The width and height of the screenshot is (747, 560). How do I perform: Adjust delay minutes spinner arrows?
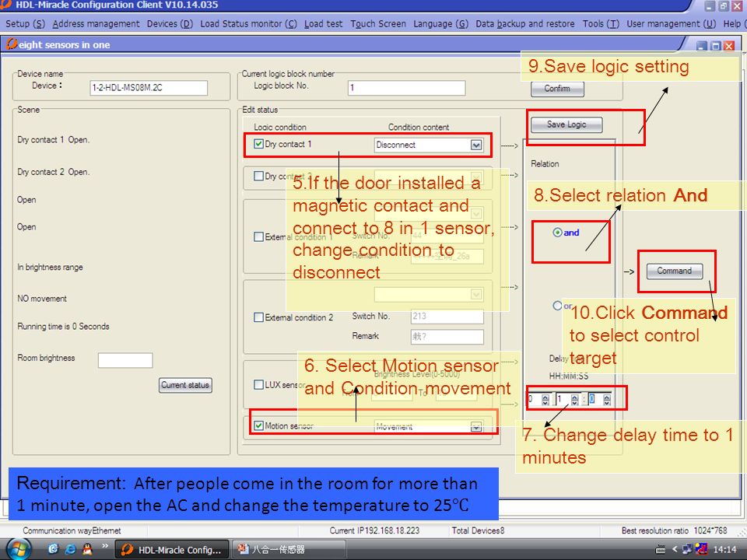pyautogui.click(x=574, y=400)
